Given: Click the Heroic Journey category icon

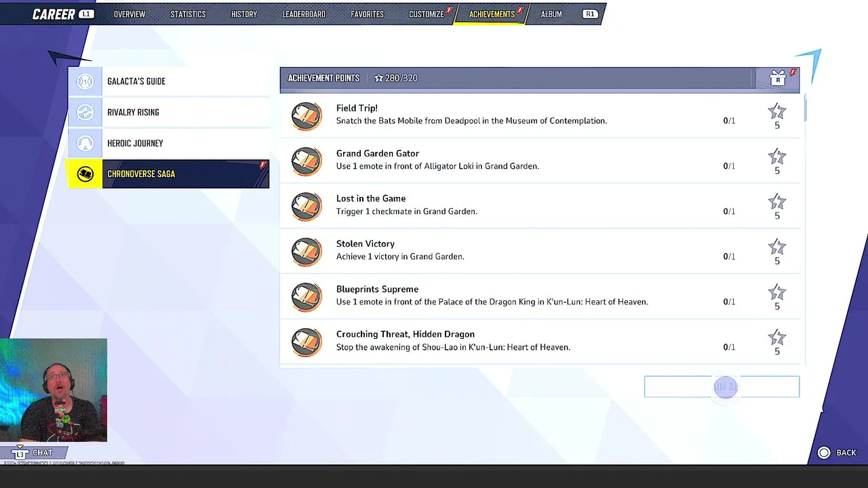Looking at the screenshot, I should click(x=85, y=143).
